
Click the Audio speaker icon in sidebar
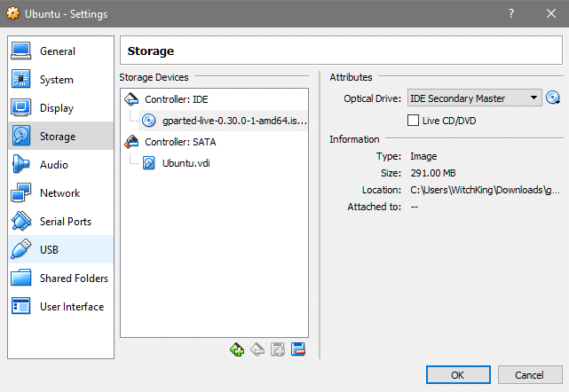tap(22, 165)
